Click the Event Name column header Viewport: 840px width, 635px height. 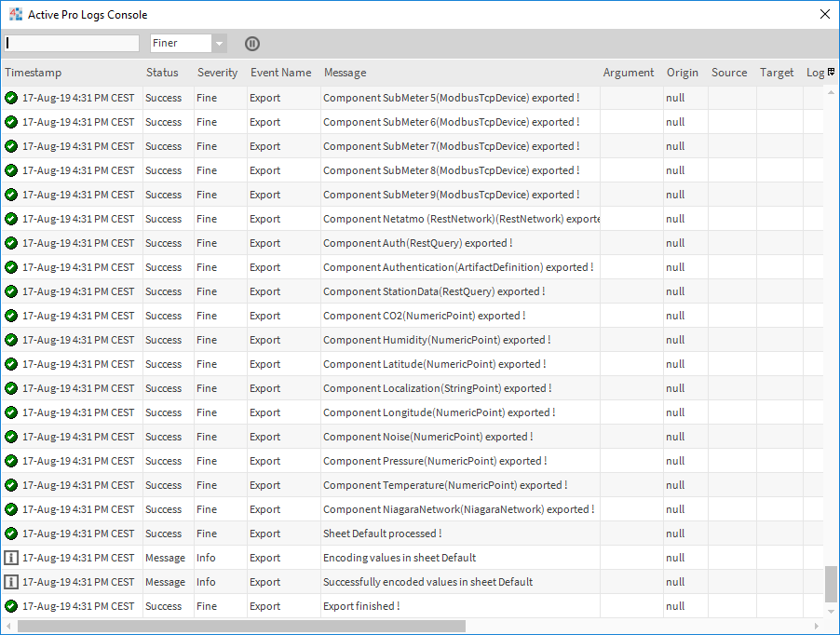point(280,73)
